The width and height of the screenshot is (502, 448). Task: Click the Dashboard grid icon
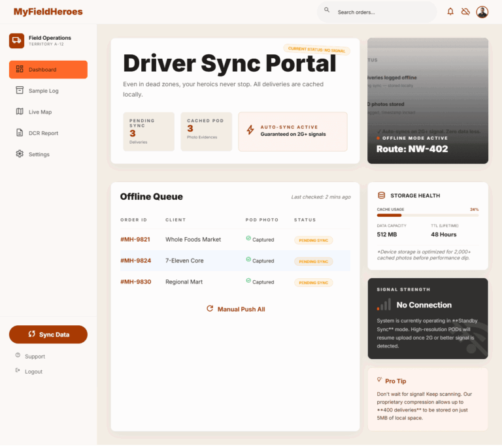click(20, 69)
